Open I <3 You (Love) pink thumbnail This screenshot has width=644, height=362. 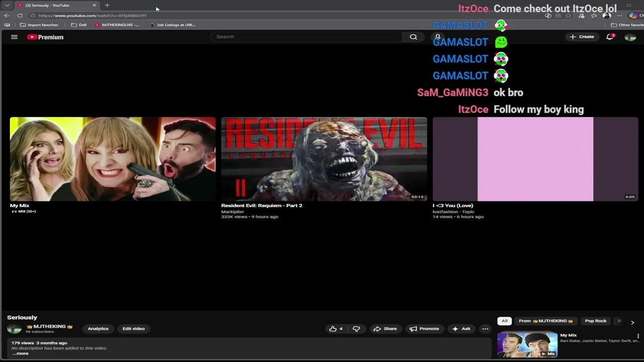pyautogui.click(x=535, y=159)
